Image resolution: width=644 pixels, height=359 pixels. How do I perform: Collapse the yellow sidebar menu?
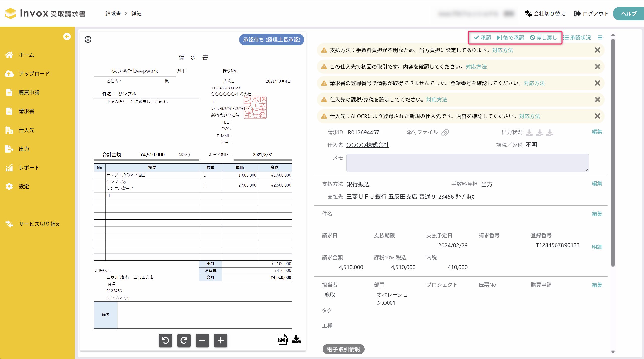(67, 37)
